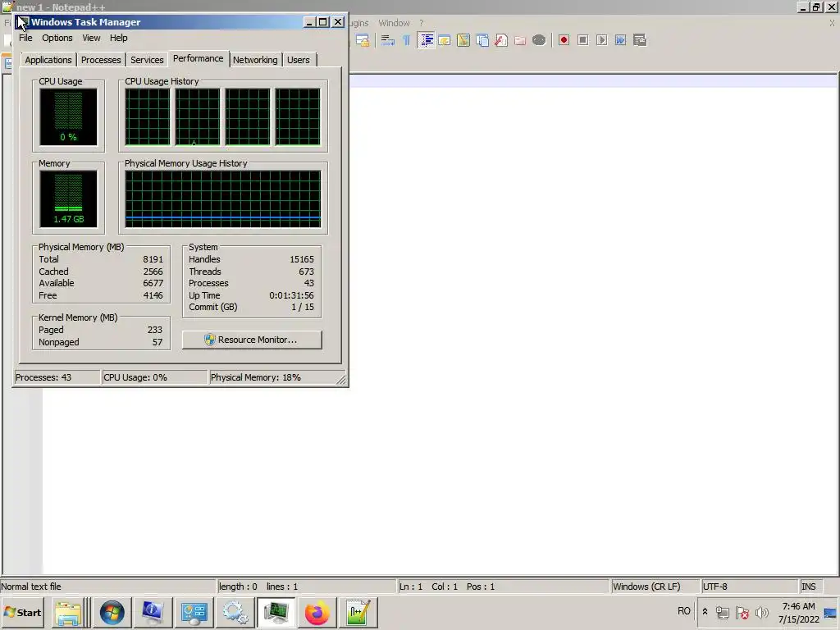Open Task Manager View menu

(91, 38)
